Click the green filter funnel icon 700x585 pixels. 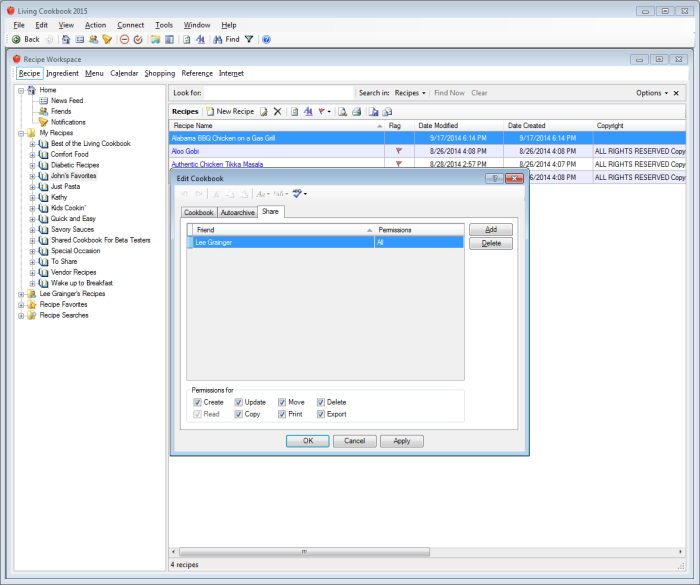coord(249,39)
